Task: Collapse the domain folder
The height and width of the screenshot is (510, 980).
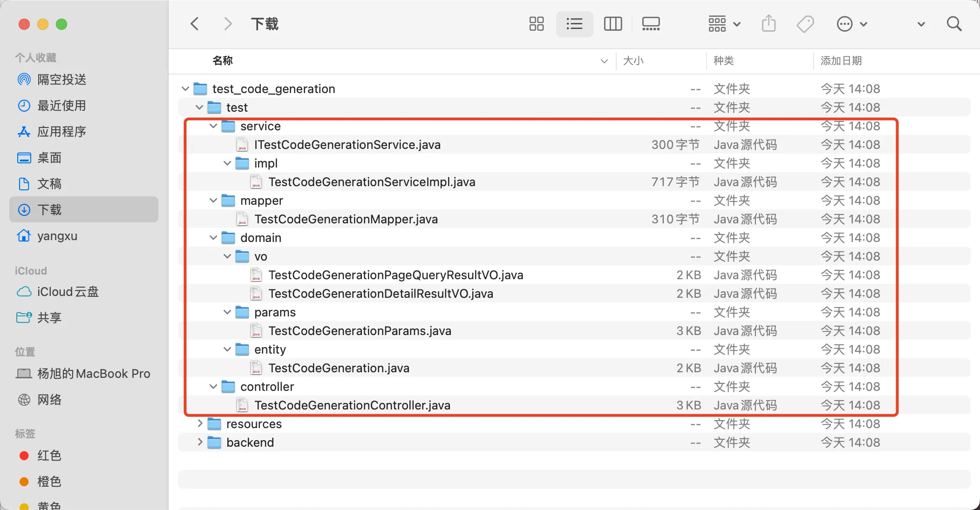Action: pyautogui.click(x=213, y=237)
